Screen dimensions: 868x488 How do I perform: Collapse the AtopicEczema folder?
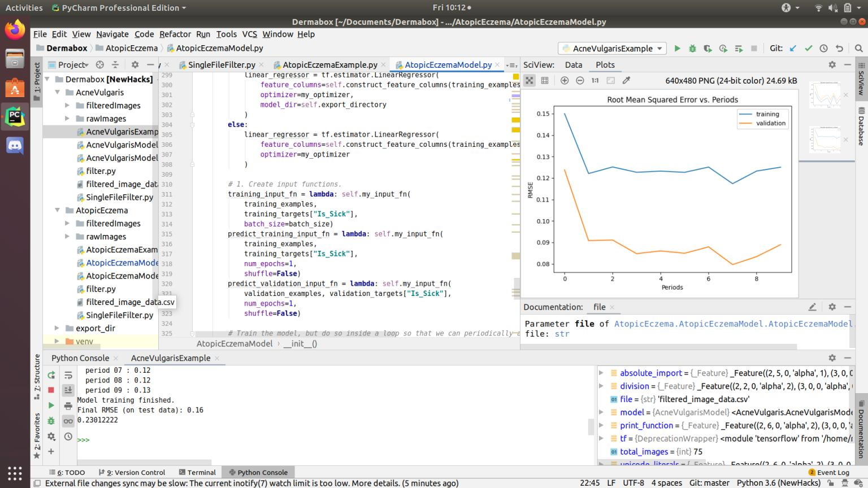58,210
